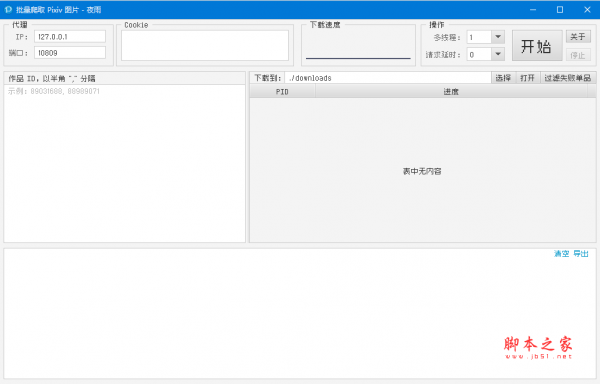Click inside the Cookie text box
Viewport: 600px width, 384px height.
click(x=205, y=46)
